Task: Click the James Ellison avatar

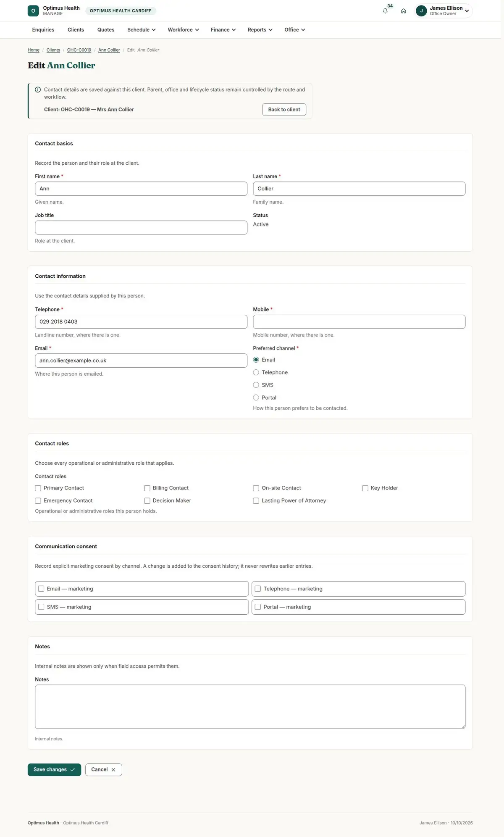Action: 421,11
